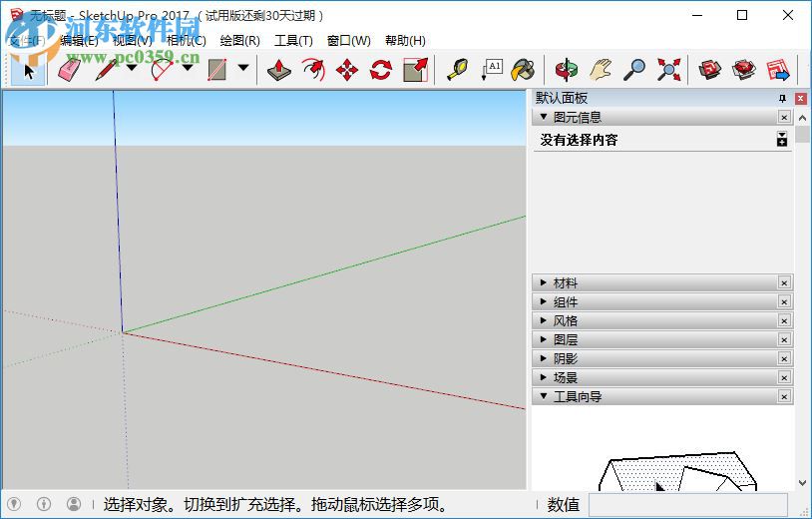This screenshot has width=812, height=519.
Task: Close the 阴影 panel section
Action: point(784,359)
